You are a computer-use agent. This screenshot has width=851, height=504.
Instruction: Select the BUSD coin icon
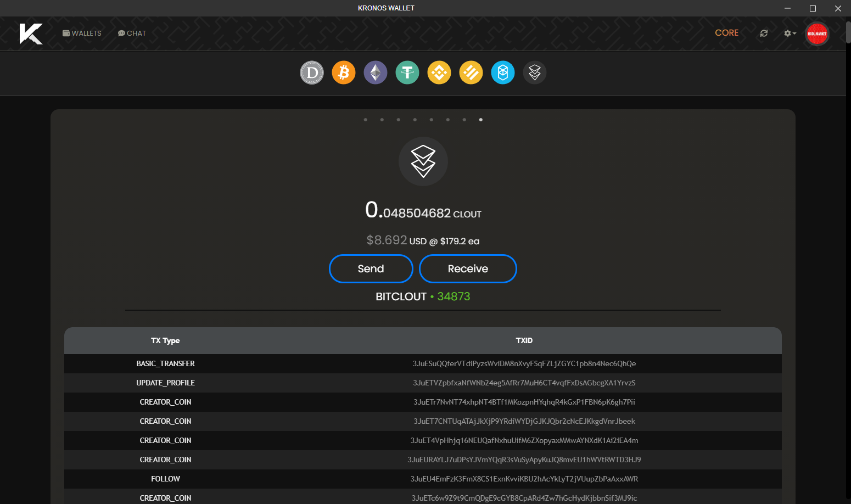(x=471, y=72)
